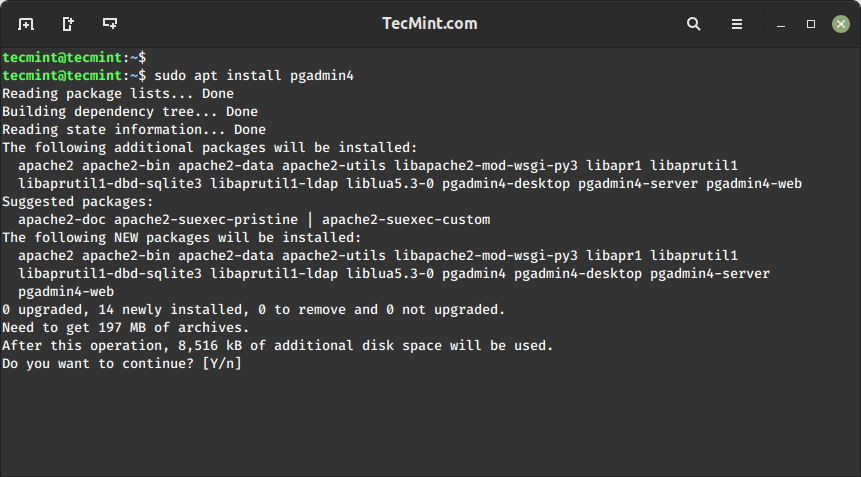Click the 'After this operation, 8,516 kB' line
Viewport: 861px width, 477px height.
click(277, 346)
